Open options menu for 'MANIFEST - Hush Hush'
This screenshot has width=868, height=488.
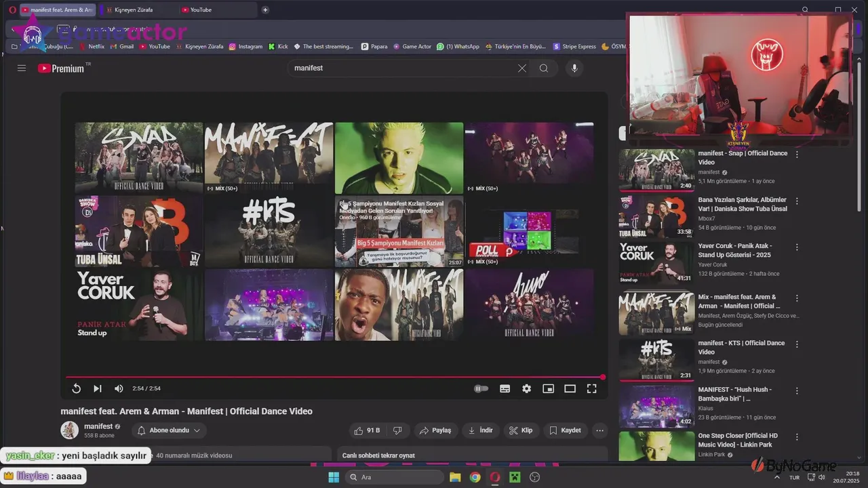pyautogui.click(x=797, y=391)
